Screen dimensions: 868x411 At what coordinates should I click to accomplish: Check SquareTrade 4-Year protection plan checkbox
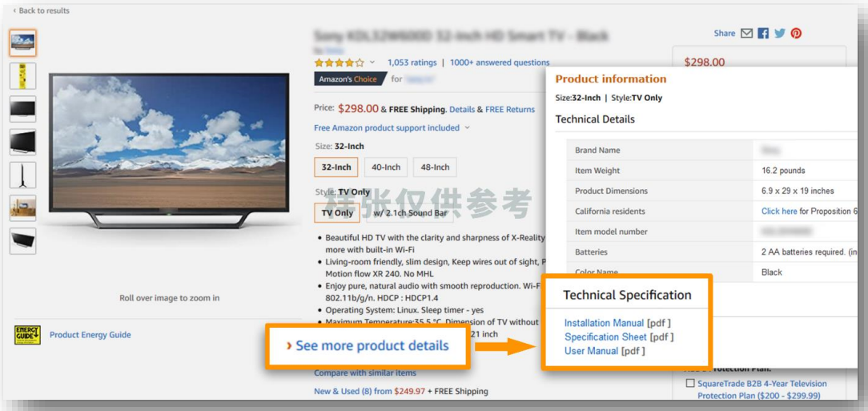coord(689,384)
